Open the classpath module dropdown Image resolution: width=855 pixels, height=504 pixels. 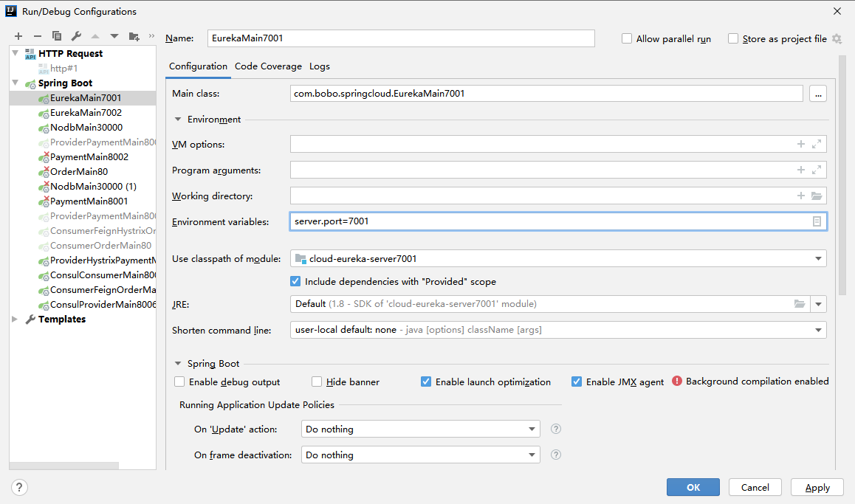[818, 259]
